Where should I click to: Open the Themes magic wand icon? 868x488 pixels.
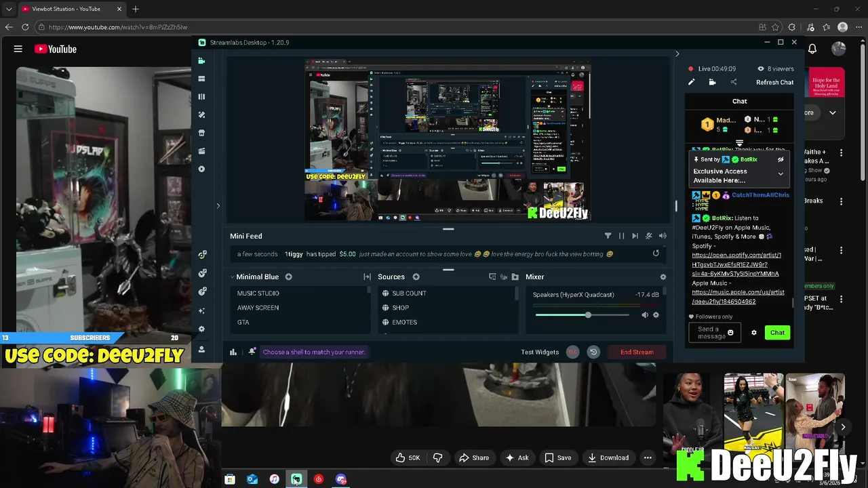(x=201, y=115)
